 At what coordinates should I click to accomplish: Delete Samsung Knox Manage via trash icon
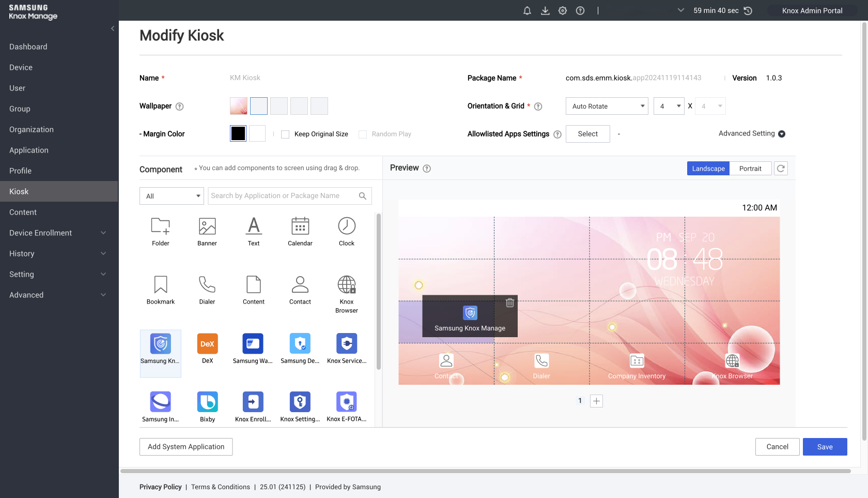click(509, 303)
